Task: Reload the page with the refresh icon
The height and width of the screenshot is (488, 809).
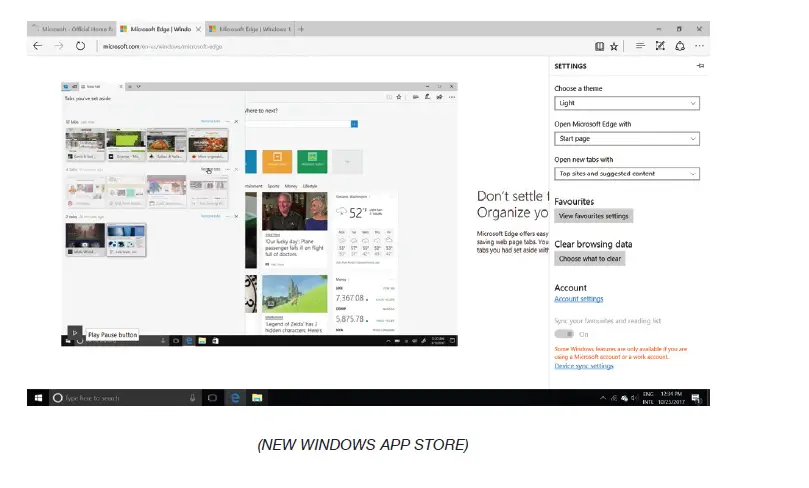Action: point(80,46)
